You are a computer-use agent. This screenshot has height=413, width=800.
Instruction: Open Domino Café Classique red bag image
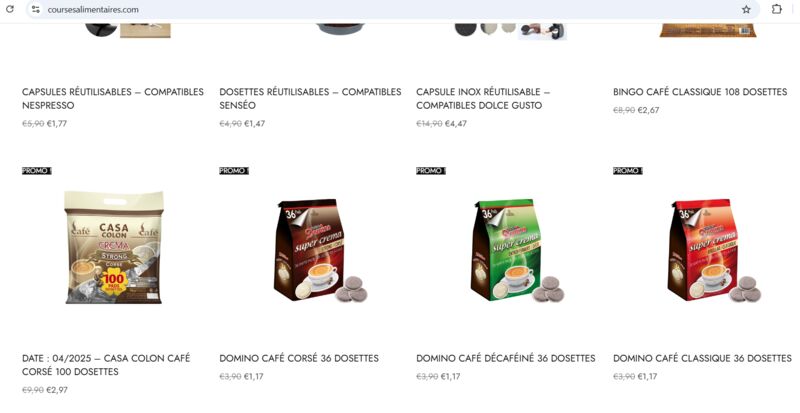point(714,250)
